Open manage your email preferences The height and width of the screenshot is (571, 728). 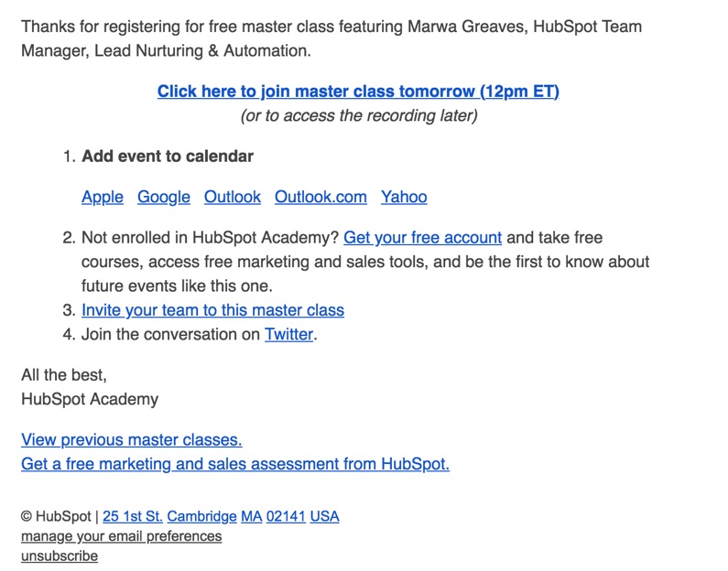[121, 536]
